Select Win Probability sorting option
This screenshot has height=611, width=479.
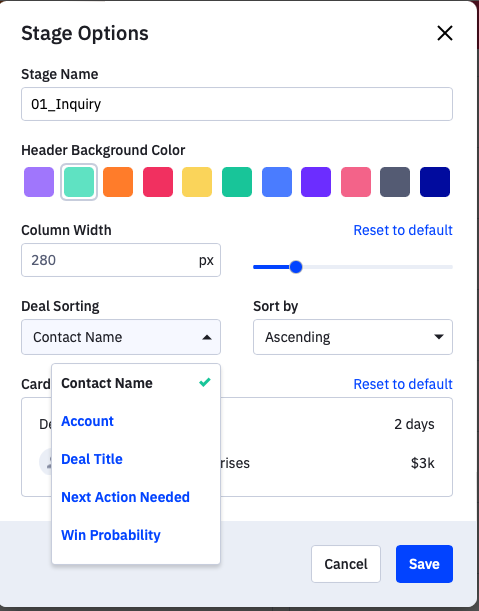click(x=111, y=535)
